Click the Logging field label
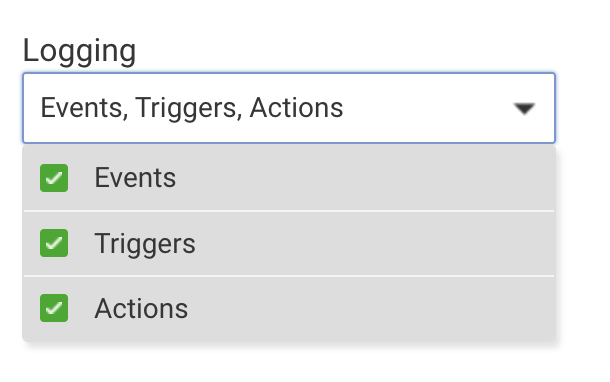The height and width of the screenshot is (382, 610). (x=79, y=51)
